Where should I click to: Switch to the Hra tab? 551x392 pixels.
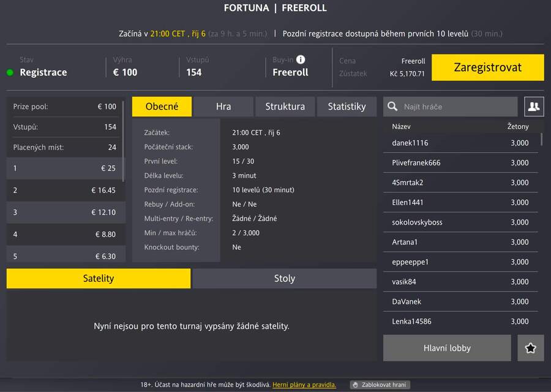coord(223,107)
